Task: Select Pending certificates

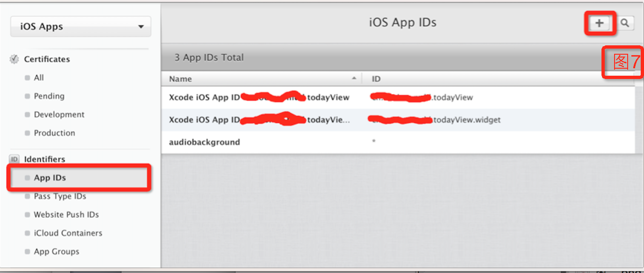Action: tap(49, 96)
